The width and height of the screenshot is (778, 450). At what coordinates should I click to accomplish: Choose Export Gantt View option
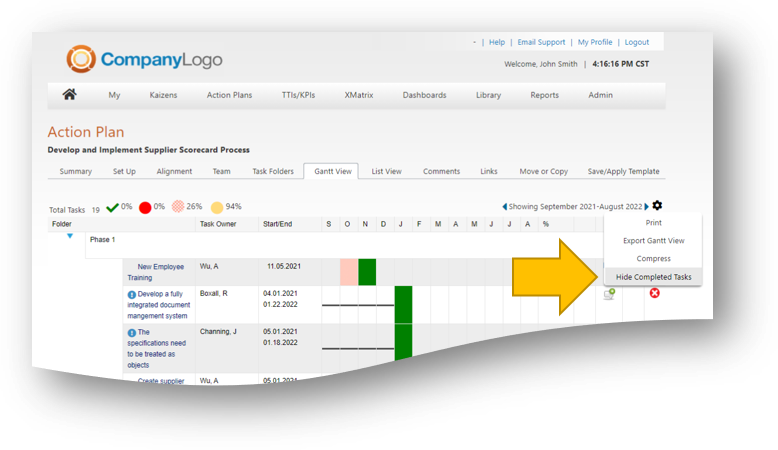coord(653,241)
